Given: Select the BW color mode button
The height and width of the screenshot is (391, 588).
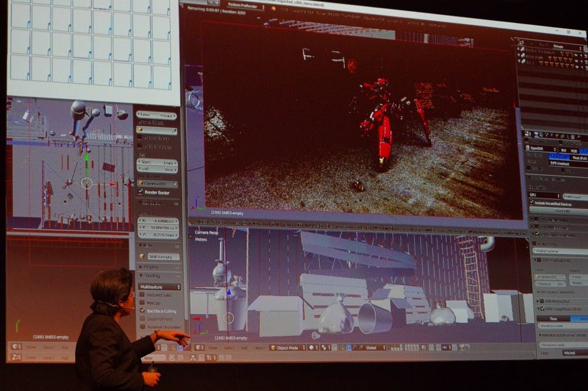Looking at the screenshot, I should click(564, 151).
